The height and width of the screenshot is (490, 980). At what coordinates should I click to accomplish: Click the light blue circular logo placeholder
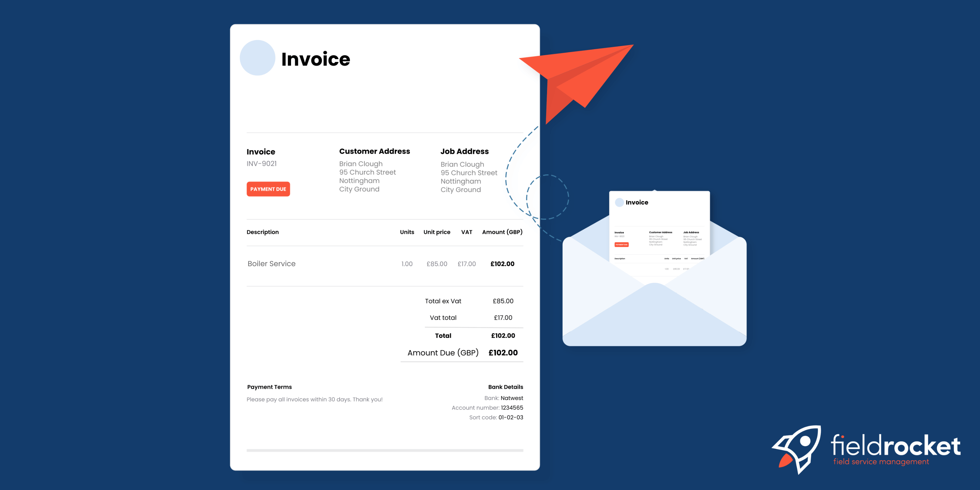click(x=257, y=58)
